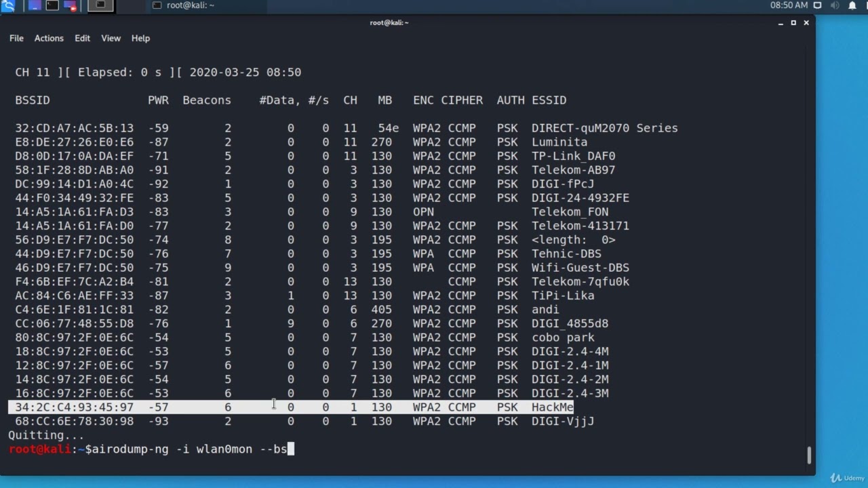The width and height of the screenshot is (868, 488).
Task: Click the DIGI-24-4932FE ESSID
Action: tap(580, 198)
